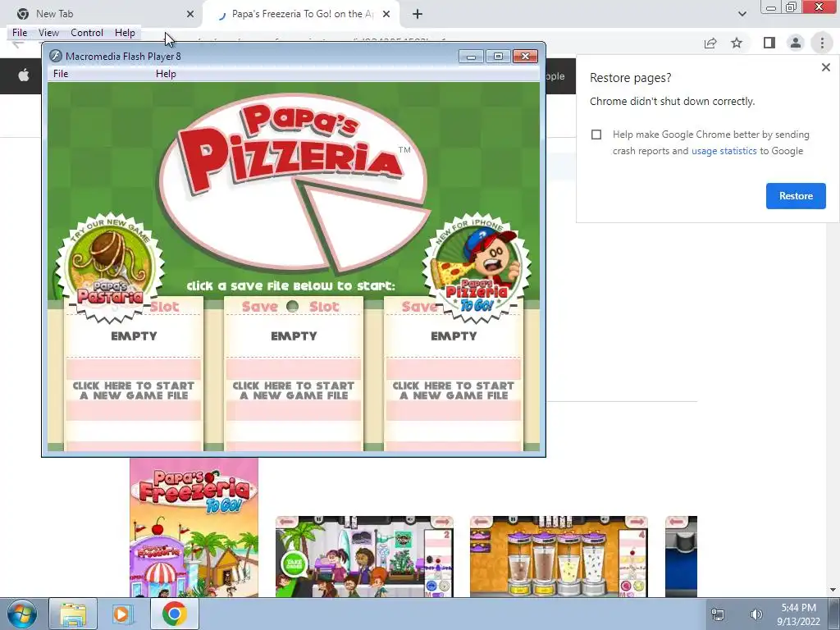This screenshot has height=630, width=840.
Task: Dismiss the Restore pages popup
Action: pyautogui.click(x=825, y=67)
